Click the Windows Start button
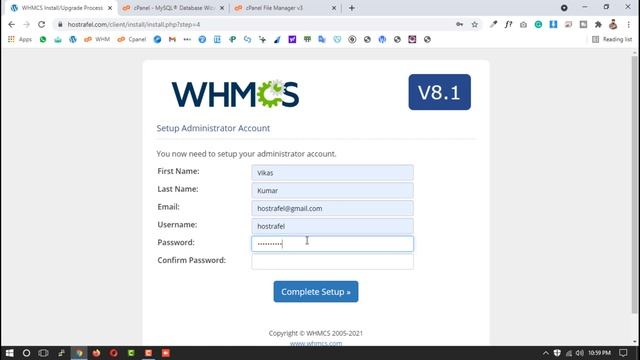 tap(9, 353)
